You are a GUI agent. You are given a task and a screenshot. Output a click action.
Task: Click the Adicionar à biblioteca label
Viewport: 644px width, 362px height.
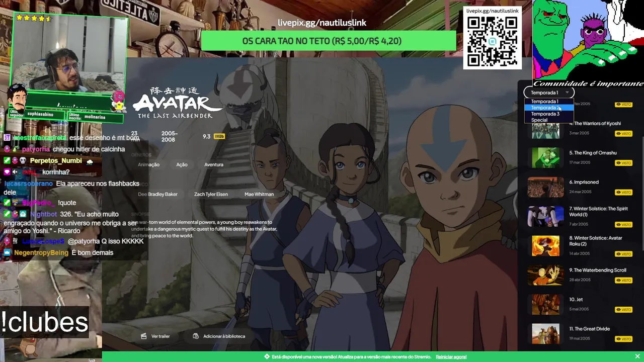pos(224,336)
